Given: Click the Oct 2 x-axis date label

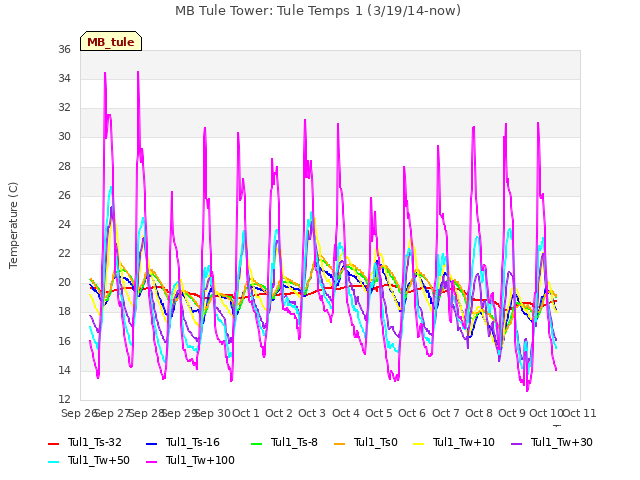Looking at the screenshot, I should (x=279, y=413).
